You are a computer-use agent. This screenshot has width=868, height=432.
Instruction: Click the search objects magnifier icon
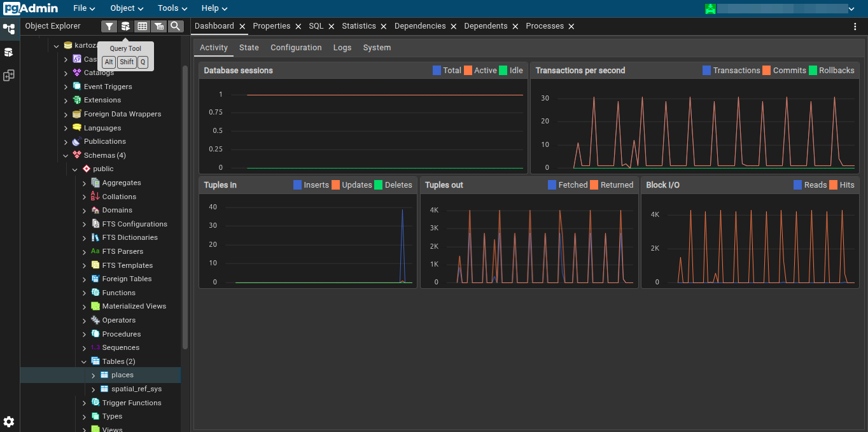(176, 26)
